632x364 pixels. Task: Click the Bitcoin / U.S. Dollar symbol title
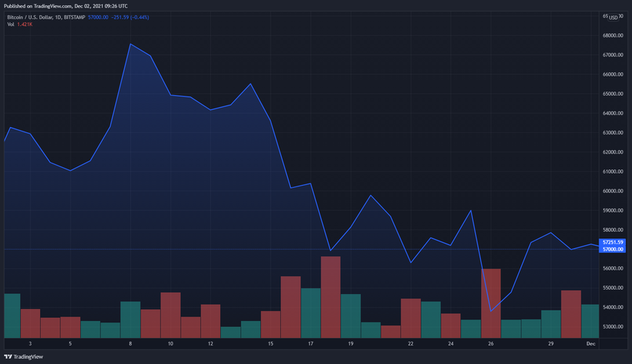coord(46,17)
